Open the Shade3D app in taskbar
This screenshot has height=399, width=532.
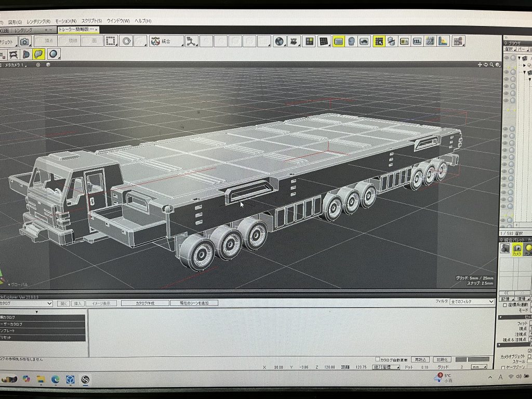[x=85, y=380]
